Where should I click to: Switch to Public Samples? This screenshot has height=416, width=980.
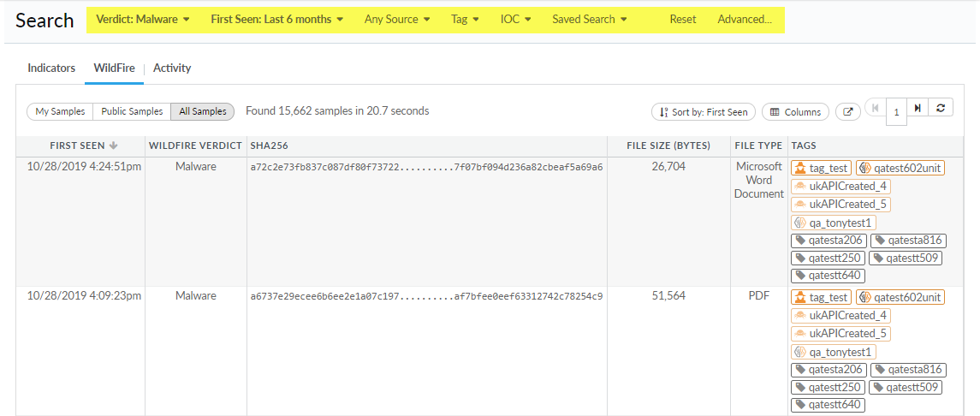coord(132,111)
